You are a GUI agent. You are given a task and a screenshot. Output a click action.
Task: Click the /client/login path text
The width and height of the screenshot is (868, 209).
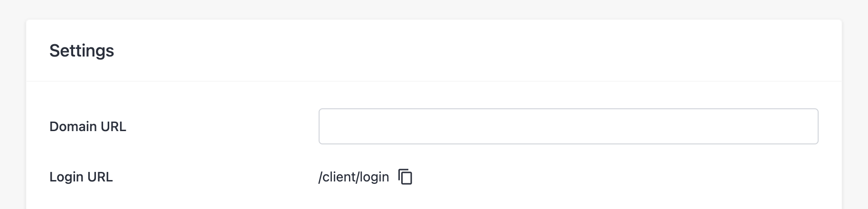click(354, 177)
